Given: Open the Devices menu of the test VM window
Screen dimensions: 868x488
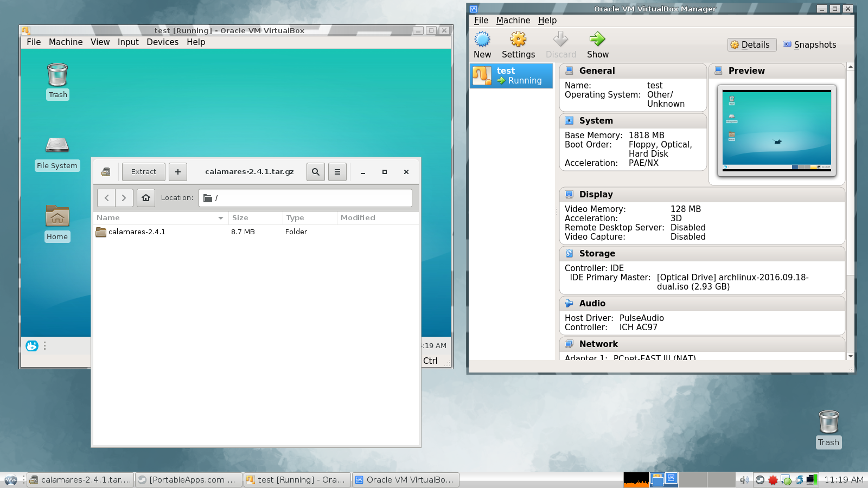Looking at the screenshot, I should coord(162,42).
